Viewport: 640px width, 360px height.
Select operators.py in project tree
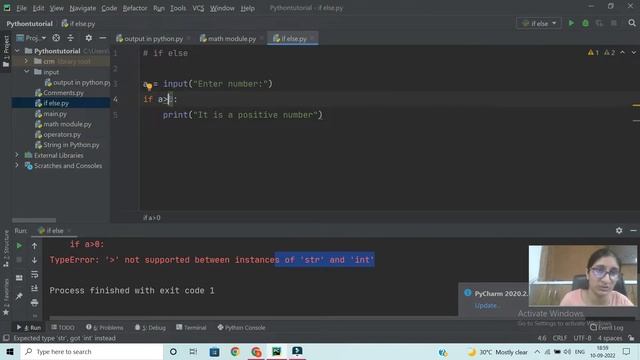coord(62,134)
